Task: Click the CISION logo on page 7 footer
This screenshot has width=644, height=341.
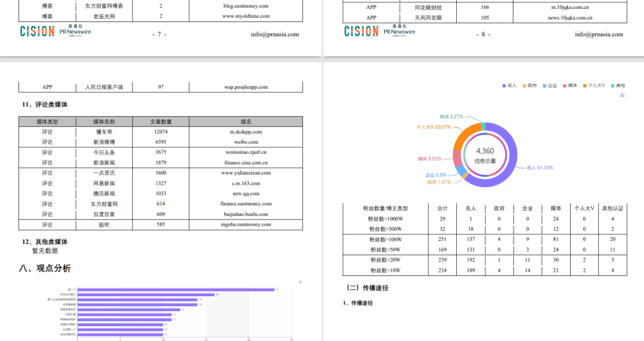Action: (38, 32)
